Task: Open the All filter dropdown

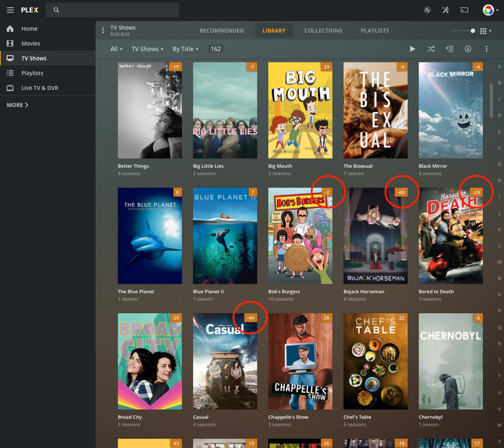Action: tap(116, 49)
